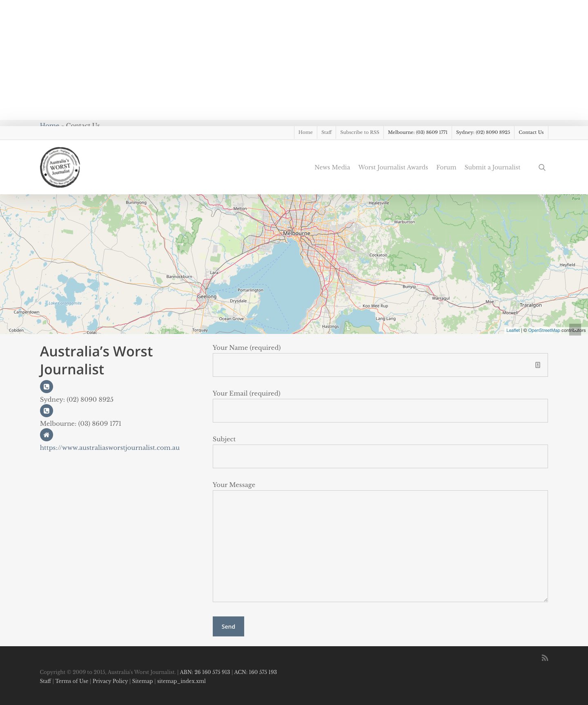The height and width of the screenshot is (705, 588).
Task: Click the Portarlington label on the map
Action: 251,290
